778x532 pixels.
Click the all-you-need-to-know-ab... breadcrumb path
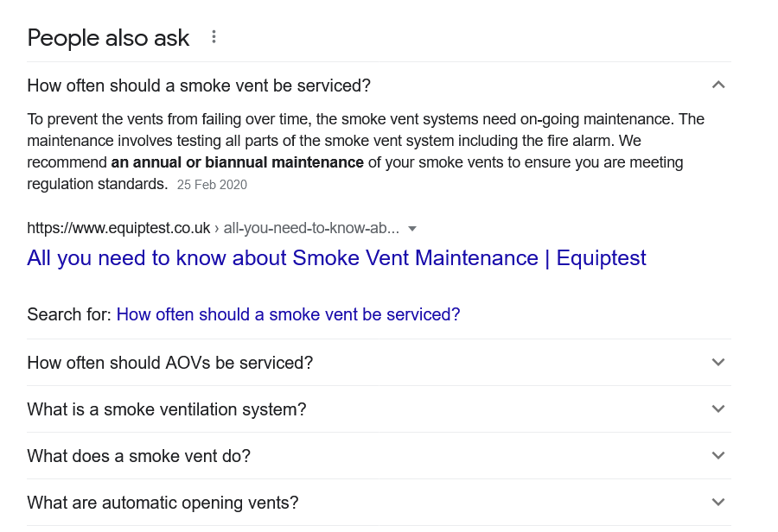point(311,228)
